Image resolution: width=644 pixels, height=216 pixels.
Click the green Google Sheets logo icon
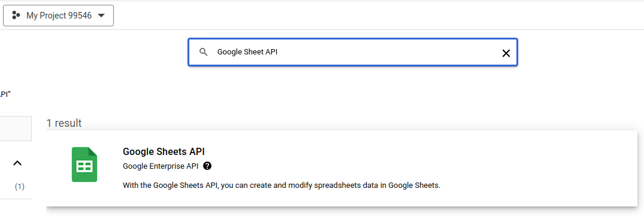click(x=84, y=165)
